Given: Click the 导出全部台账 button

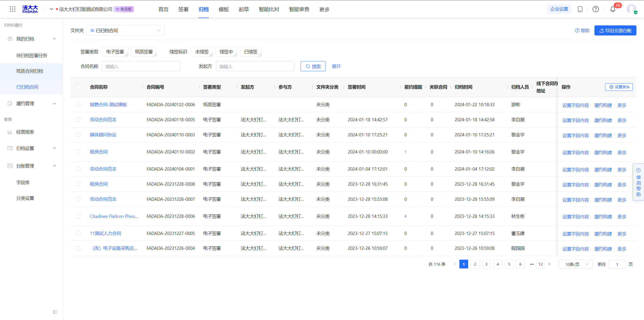Looking at the screenshot, I should 615,30.
